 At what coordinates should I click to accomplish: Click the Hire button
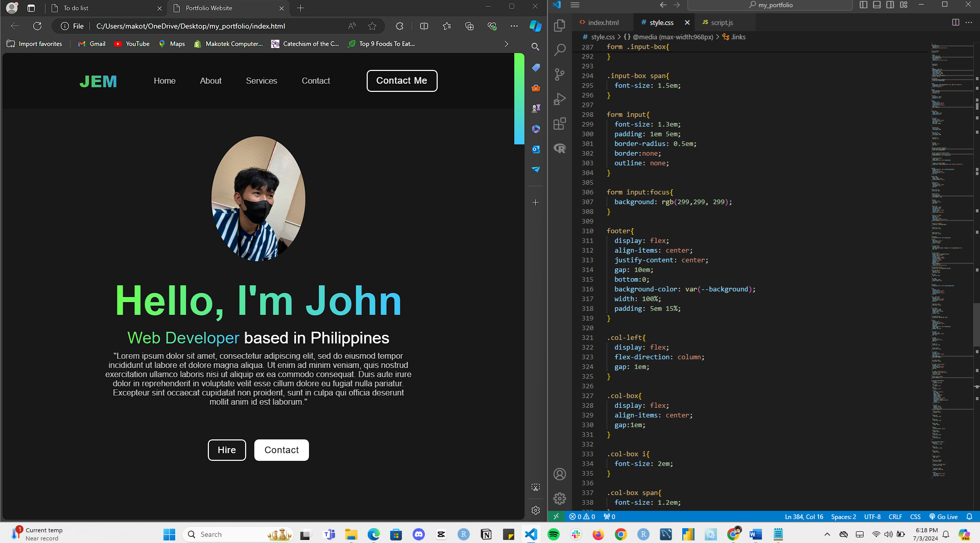click(x=227, y=450)
